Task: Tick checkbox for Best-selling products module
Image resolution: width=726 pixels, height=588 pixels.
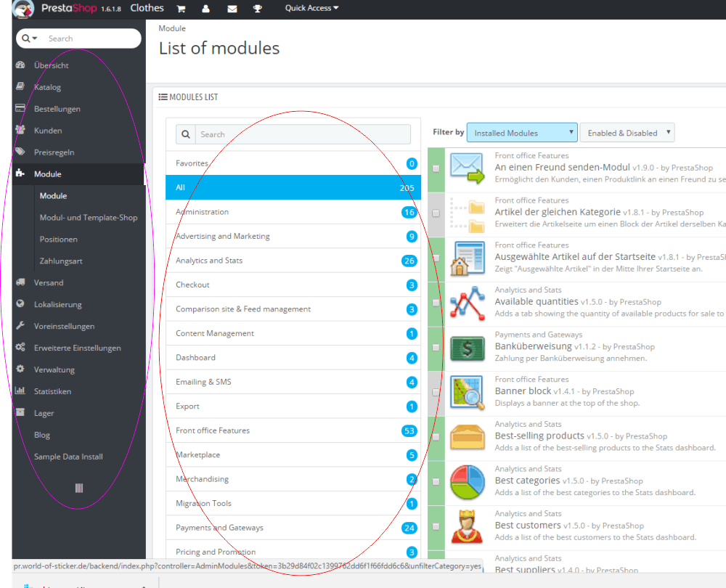Action: click(x=436, y=437)
